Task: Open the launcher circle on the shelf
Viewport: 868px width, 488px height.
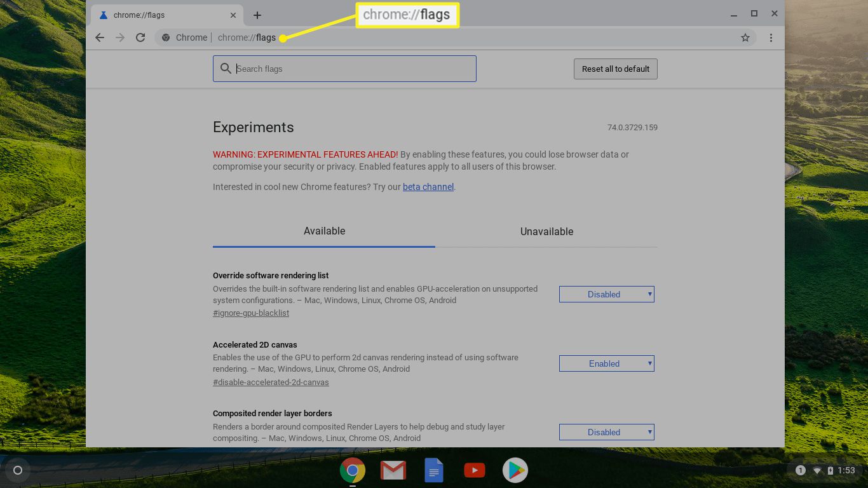Action: coord(18,470)
